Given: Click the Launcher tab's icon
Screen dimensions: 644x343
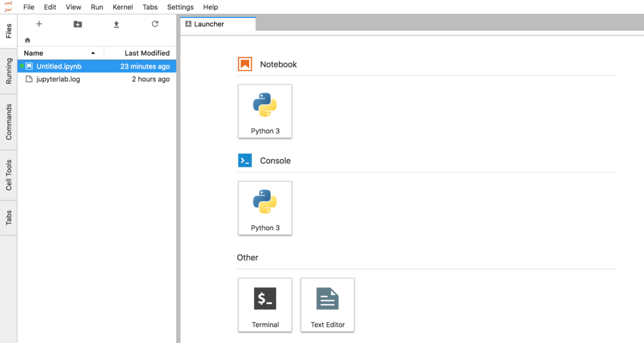Looking at the screenshot, I should 188,24.
